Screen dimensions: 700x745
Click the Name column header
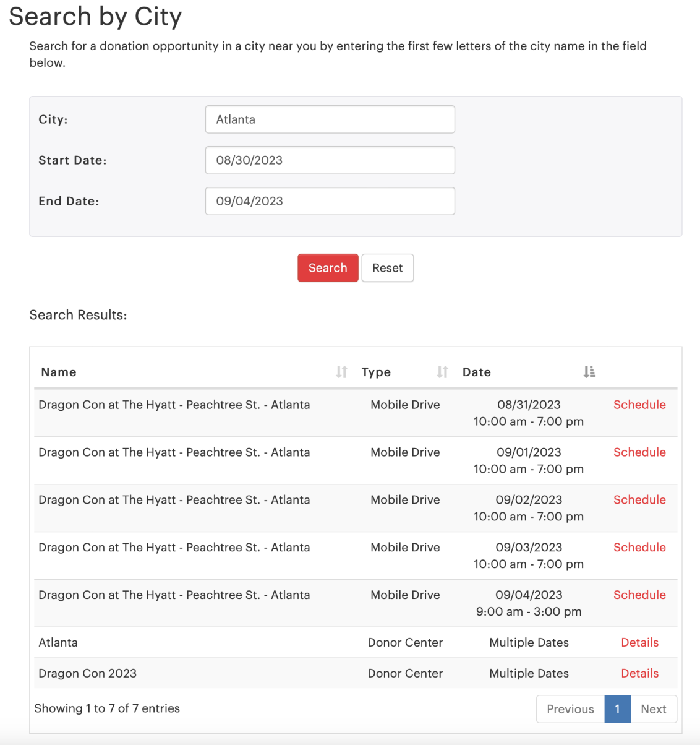tap(59, 372)
